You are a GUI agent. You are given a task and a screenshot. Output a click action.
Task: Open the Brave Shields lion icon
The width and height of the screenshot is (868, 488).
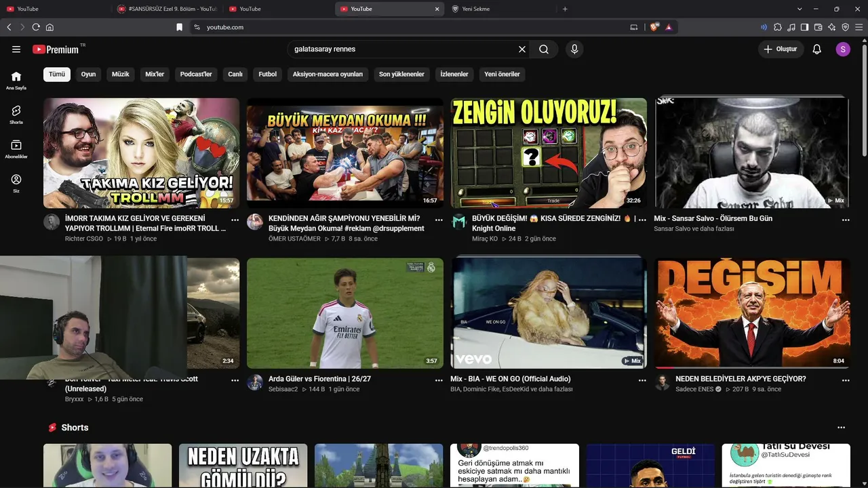pos(654,27)
